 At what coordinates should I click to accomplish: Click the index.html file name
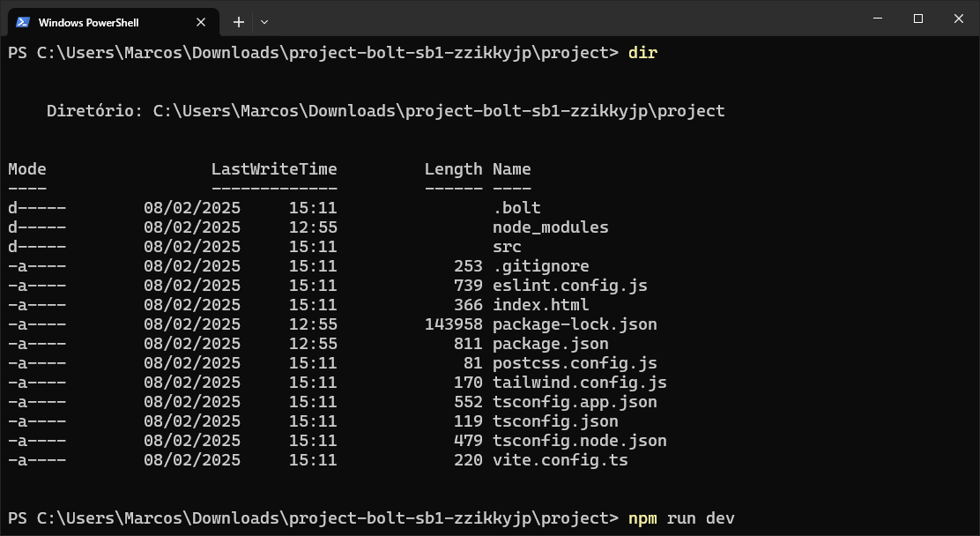point(540,305)
